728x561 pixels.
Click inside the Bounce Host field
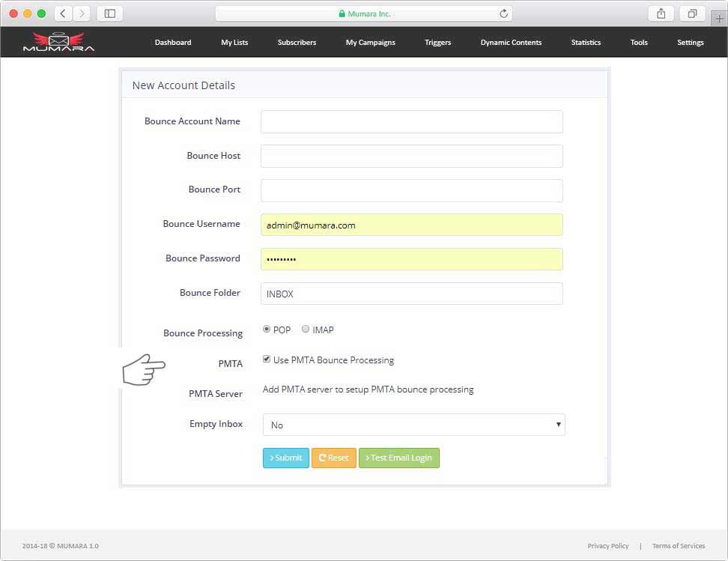coord(411,156)
